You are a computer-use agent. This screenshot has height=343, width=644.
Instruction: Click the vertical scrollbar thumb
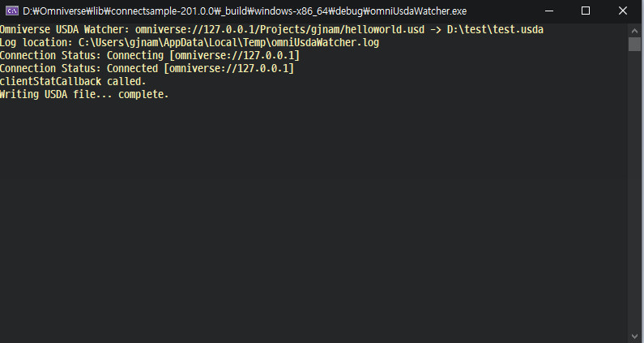pos(634,44)
